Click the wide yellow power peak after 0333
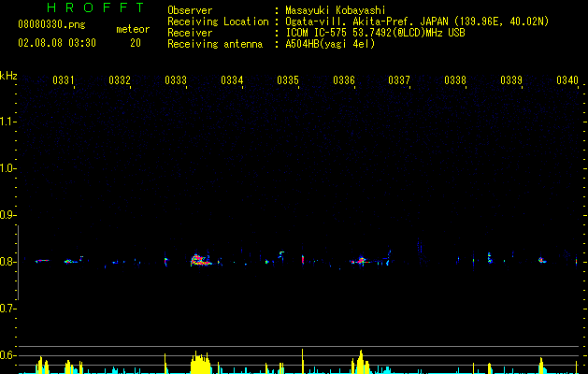The width and height of the screenshot is (588, 374). (x=201, y=363)
